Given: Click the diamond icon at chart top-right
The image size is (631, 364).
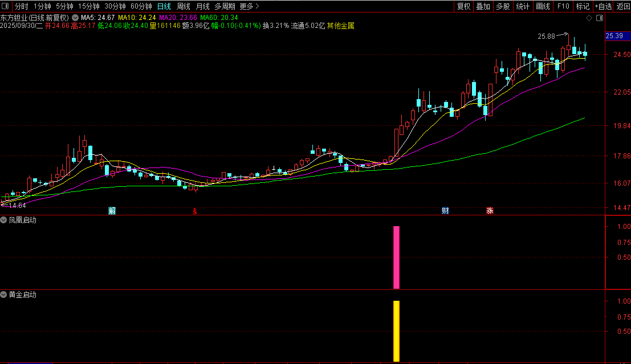Looking at the screenshot, I should 589,18.
